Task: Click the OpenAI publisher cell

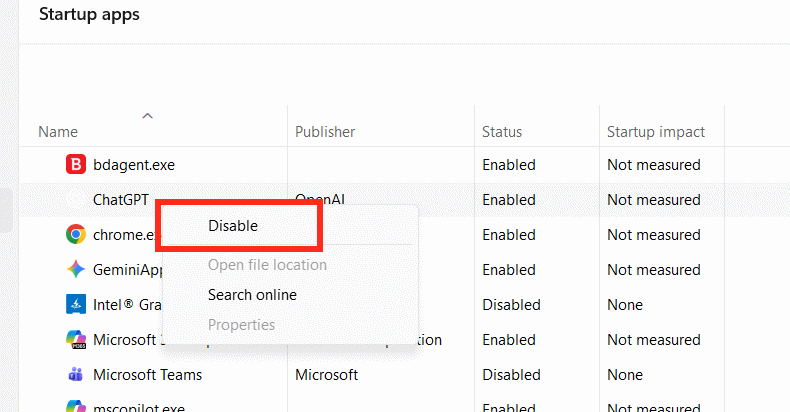Action: pos(320,199)
